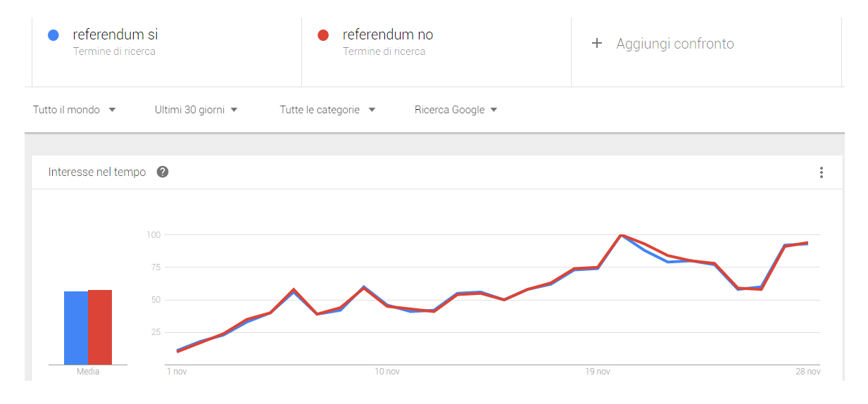The image size is (868, 404).
Task: Open the Tutte le categorie dropdown
Action: coord(327,110)
